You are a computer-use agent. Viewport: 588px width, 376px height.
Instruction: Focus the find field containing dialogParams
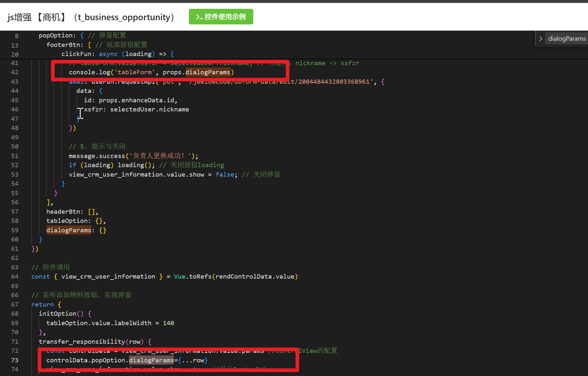pos(567,39)
